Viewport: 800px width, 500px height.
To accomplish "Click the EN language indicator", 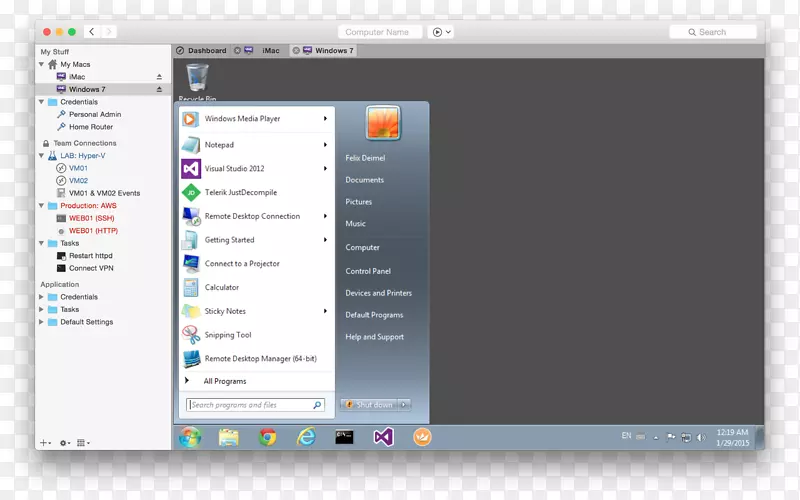I will [x=626, y=436].
